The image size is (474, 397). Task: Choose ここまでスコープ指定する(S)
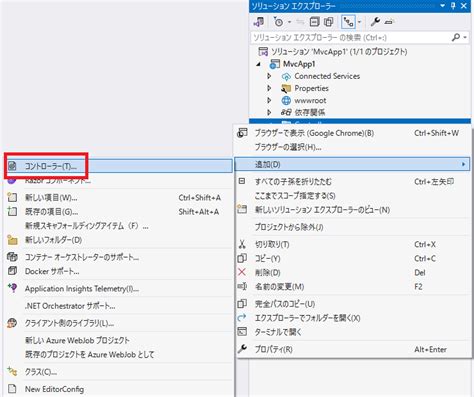352,196
